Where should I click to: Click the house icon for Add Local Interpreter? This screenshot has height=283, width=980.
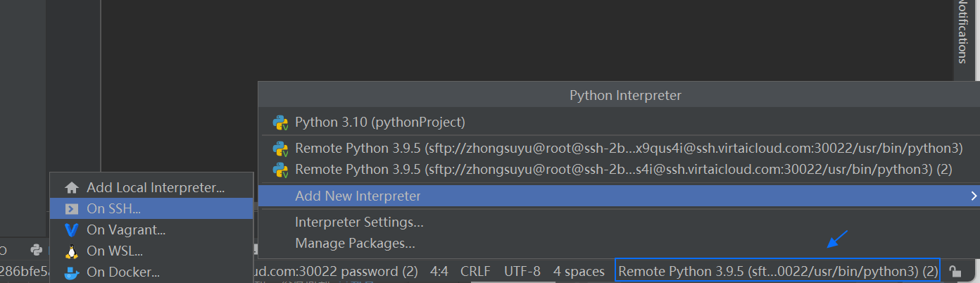71,188
